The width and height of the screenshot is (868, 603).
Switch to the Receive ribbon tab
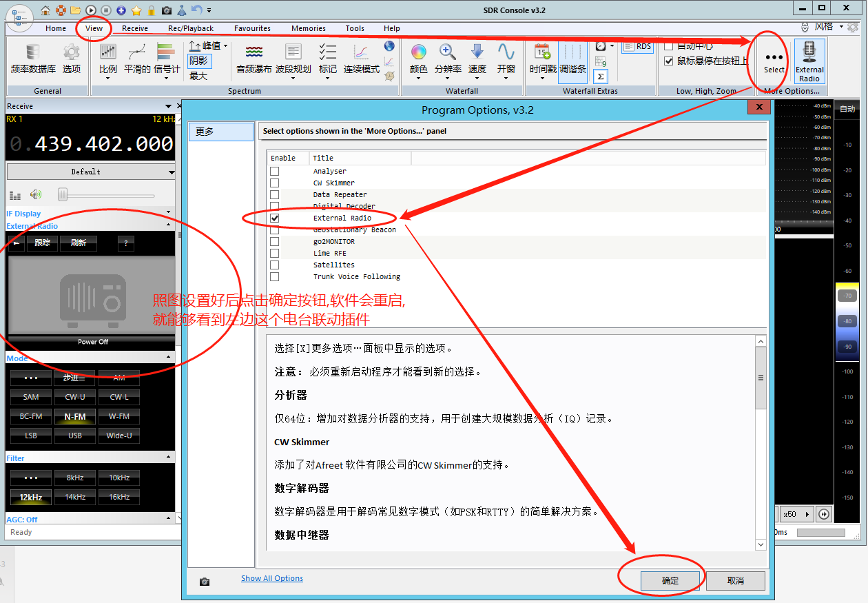click(x=135, y=28)
